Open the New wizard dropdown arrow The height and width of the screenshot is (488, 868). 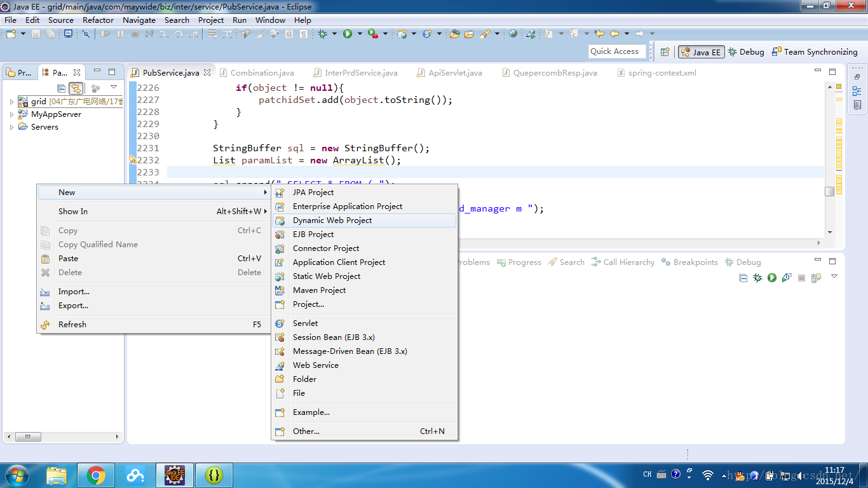coord(23,34)
